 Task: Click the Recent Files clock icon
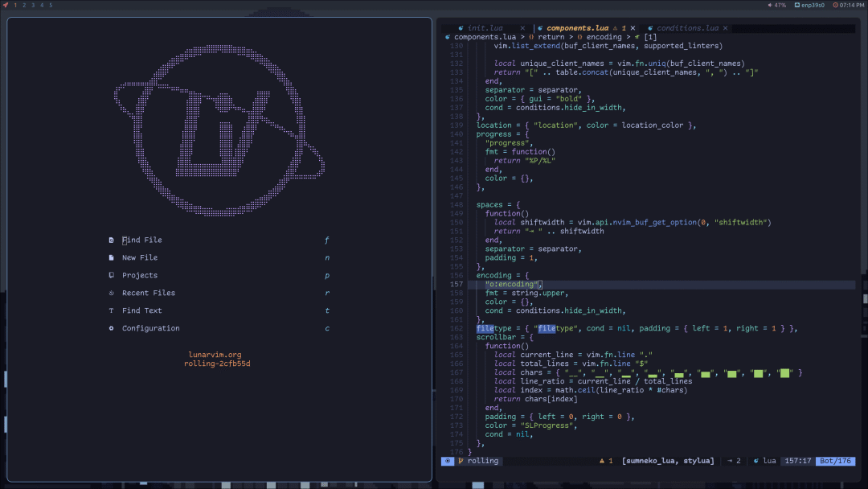(x=111, y=293)
